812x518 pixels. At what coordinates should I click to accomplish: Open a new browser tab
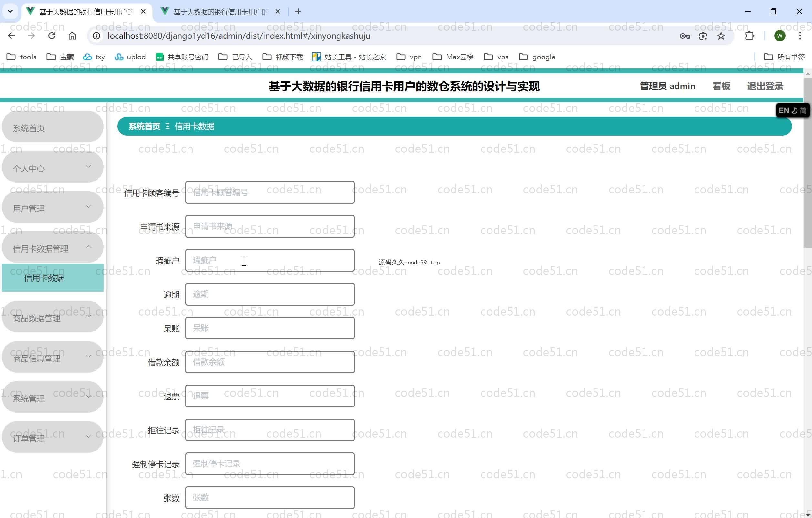click(298, 12)
